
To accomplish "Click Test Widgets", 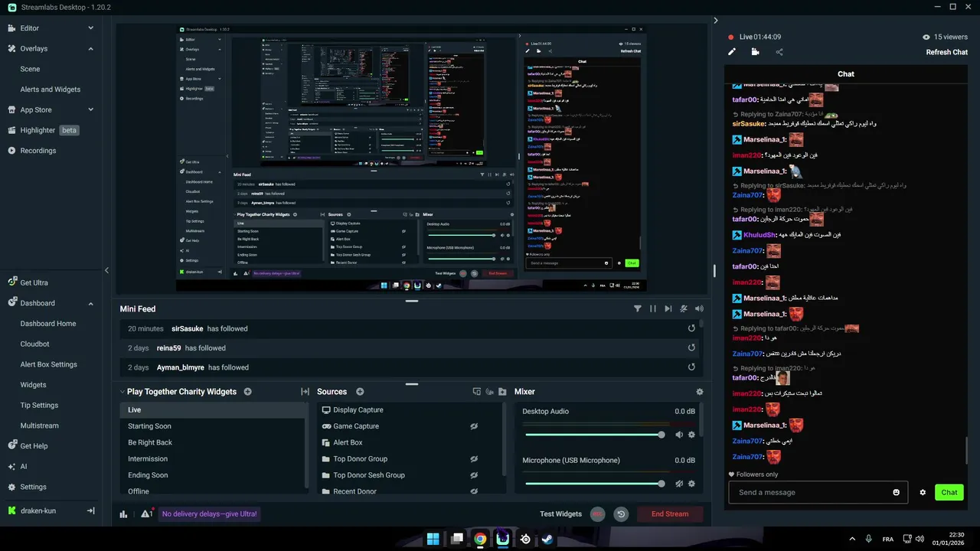I will tap(560, 514).
